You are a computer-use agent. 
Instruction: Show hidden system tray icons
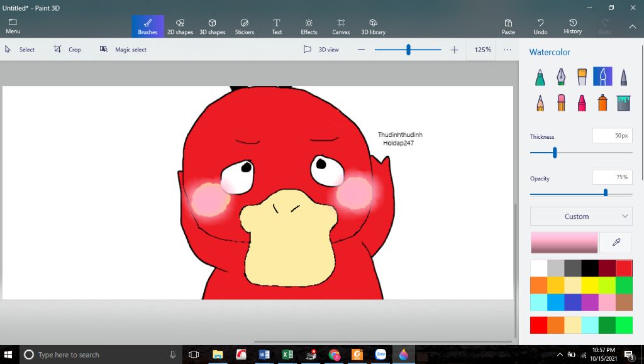pyautogui.click(x=560, y=355)
